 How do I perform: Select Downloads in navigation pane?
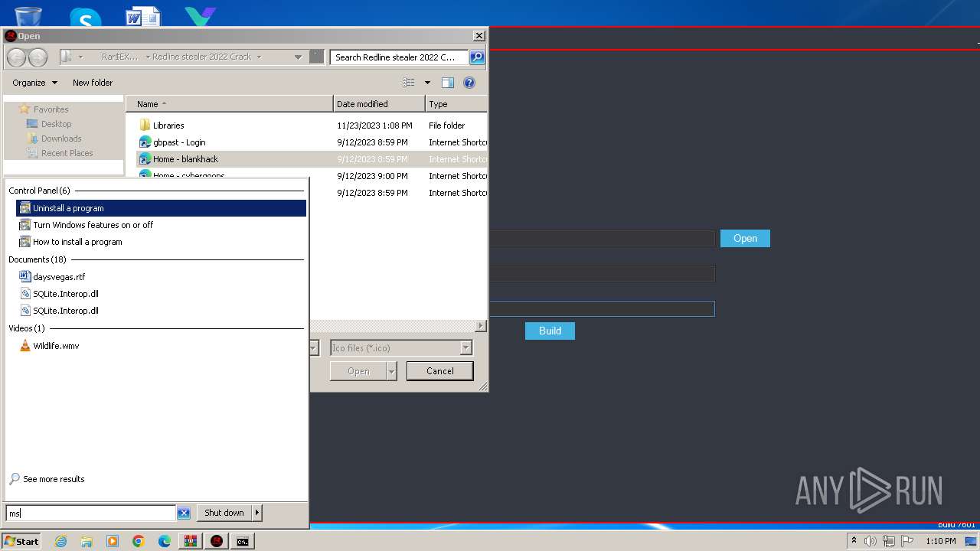coord(61,139)
